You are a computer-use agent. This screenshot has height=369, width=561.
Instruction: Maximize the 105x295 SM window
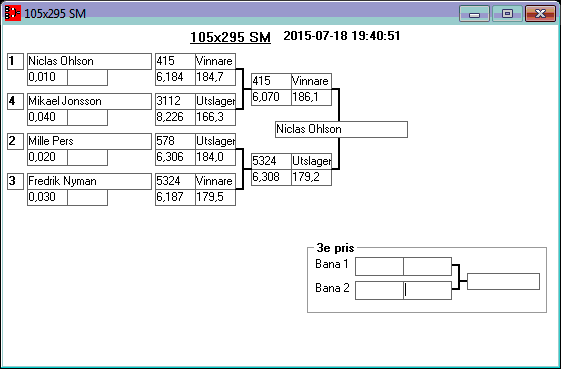(x=507, y=14)
